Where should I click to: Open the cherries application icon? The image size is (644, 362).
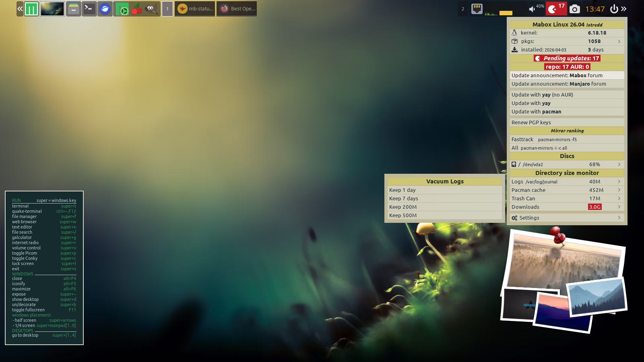[x=137, y=9]
